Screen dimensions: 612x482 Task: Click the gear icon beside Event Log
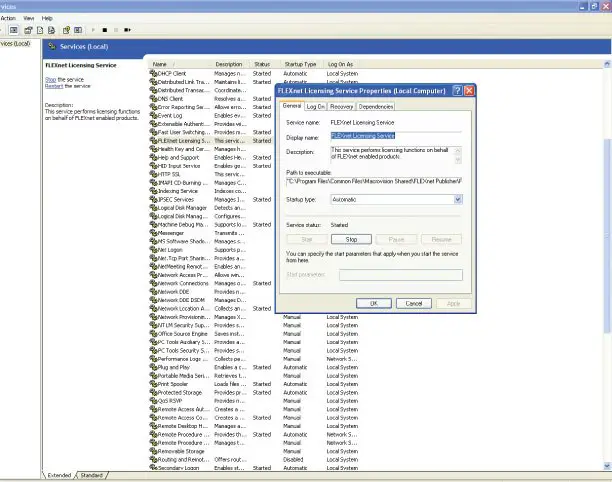coord(153,116)
